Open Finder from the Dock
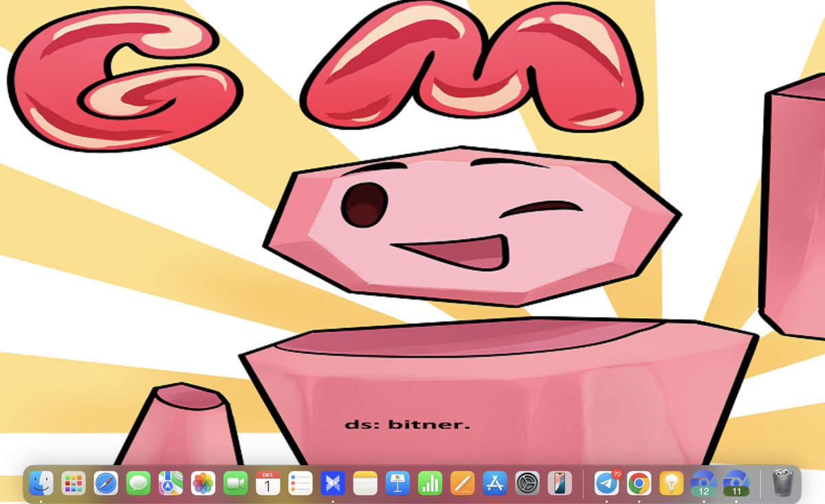This screenshot has width=825, height=504. click(41, 483)
